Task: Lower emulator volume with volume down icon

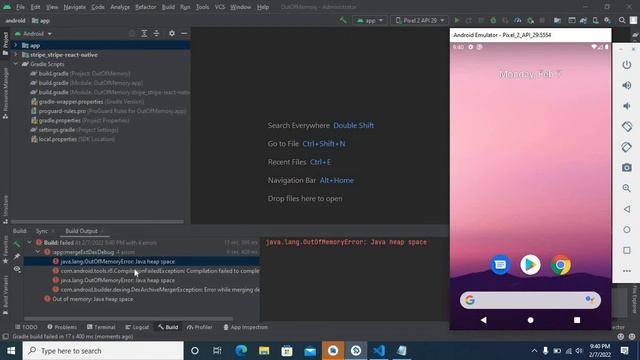Action: (x=627, y=106)
